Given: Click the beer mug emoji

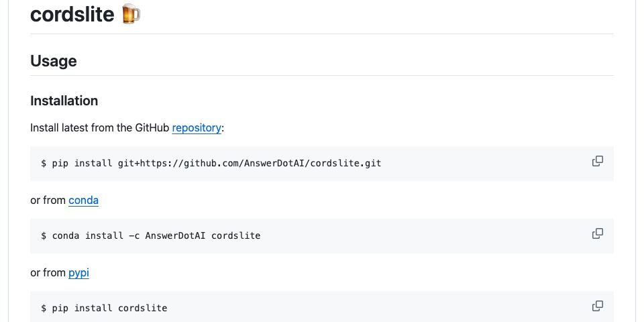Looking at the screenshot, I should coord(131,13).
